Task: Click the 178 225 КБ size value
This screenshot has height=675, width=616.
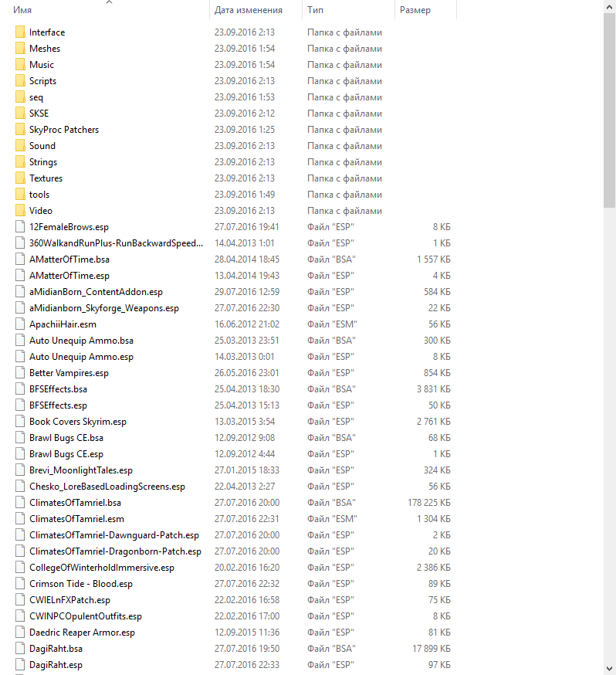Action: (x=429, y=503)
